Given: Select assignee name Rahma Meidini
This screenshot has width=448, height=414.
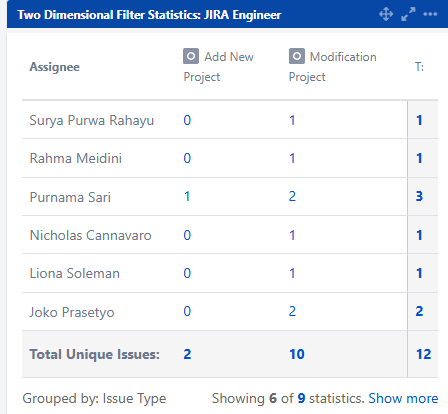Looking at the screenshot, I should 76,158.
